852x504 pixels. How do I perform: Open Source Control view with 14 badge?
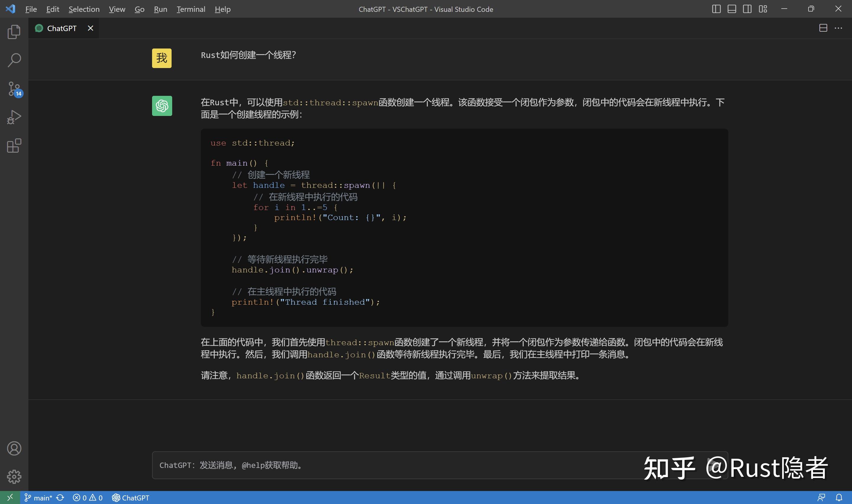pyautogui.click(x=14, y=89)
